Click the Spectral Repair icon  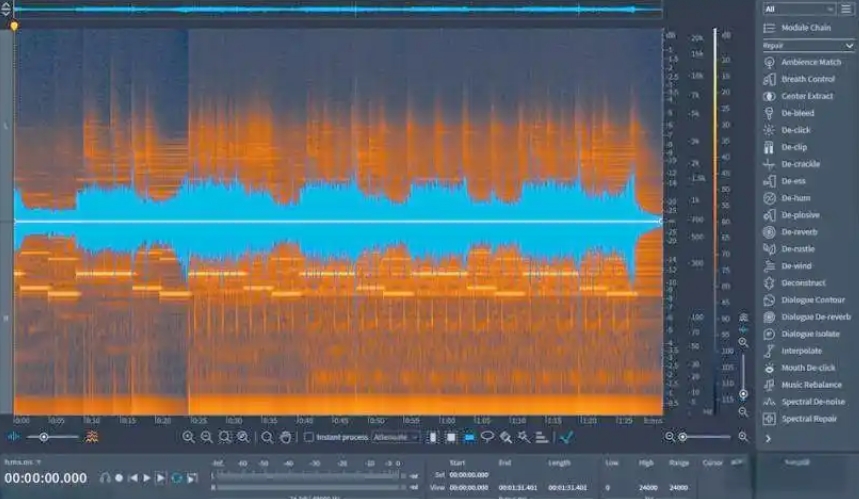pos(769,418)
